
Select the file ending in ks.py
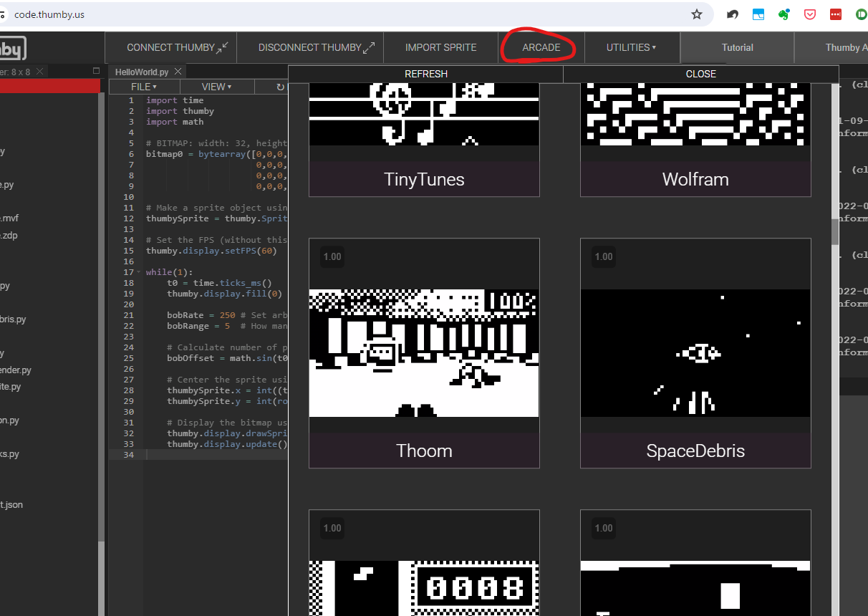point(9,453)
